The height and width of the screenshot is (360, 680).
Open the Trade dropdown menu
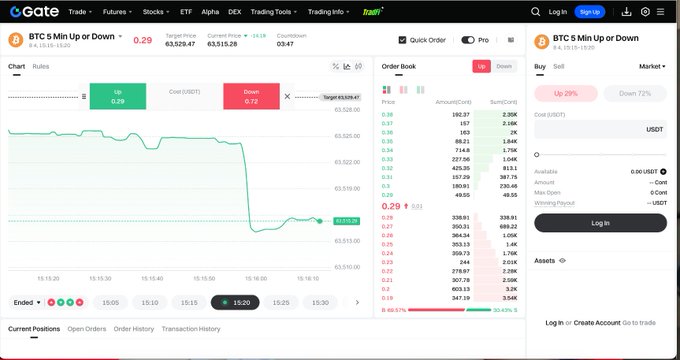coord(80,12)
